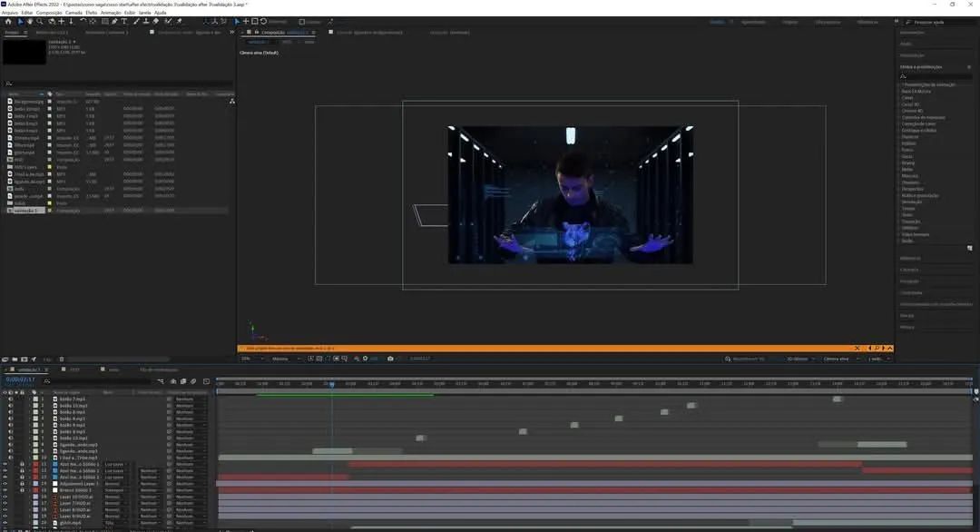The height and width of the screenshot is (532, 980).
Task: Open the project flowchart view icon
Action: click(x=232, y=101)
